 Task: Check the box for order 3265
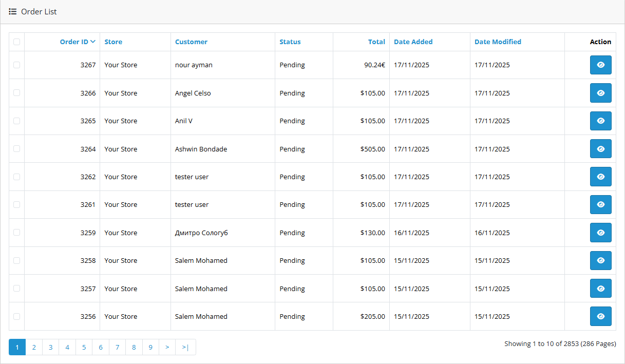tap(17, 121)
